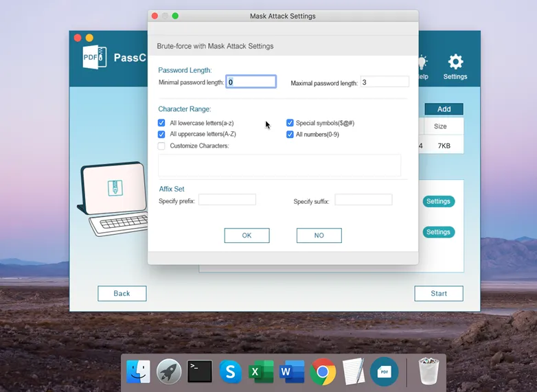The height and width of the screenshot is (392, 537).
Task: Minimize the PassCue main window
Action: click(89, 38)
